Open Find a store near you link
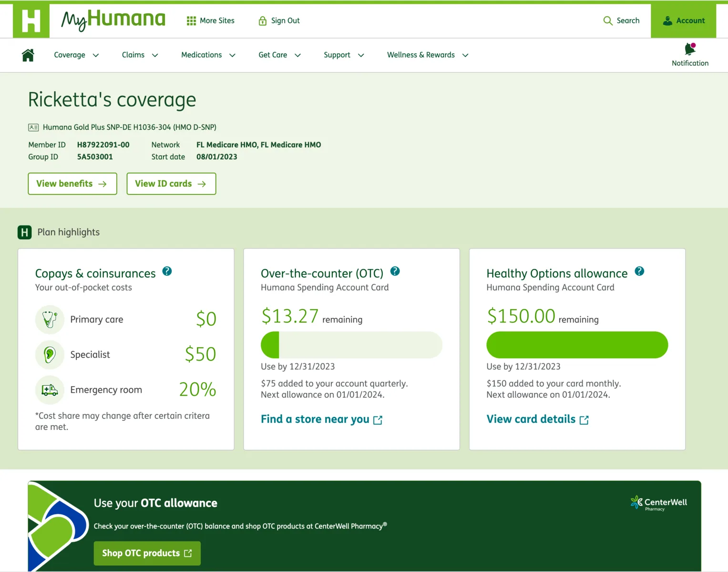Viewport: 728px width, 572px height. pyautogui.click(x=322, y=419)
